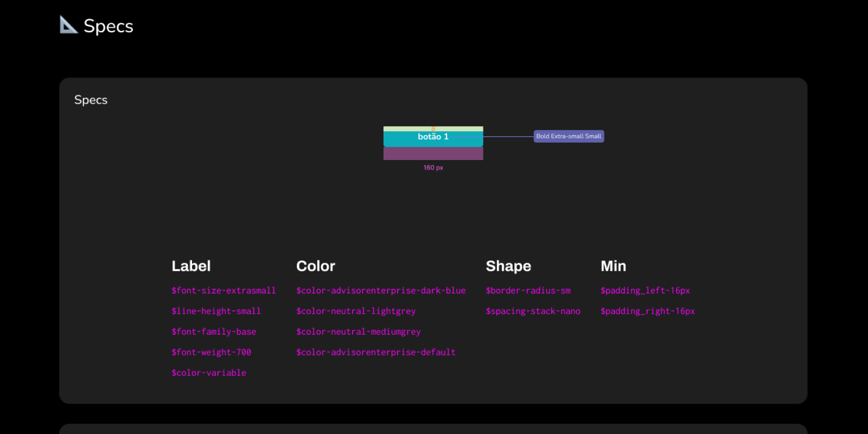Image resolution: width=868 pixels, height=434 pixels.
Task: Click $color-advisorenterprise-default token
Action: pos(376,353)
